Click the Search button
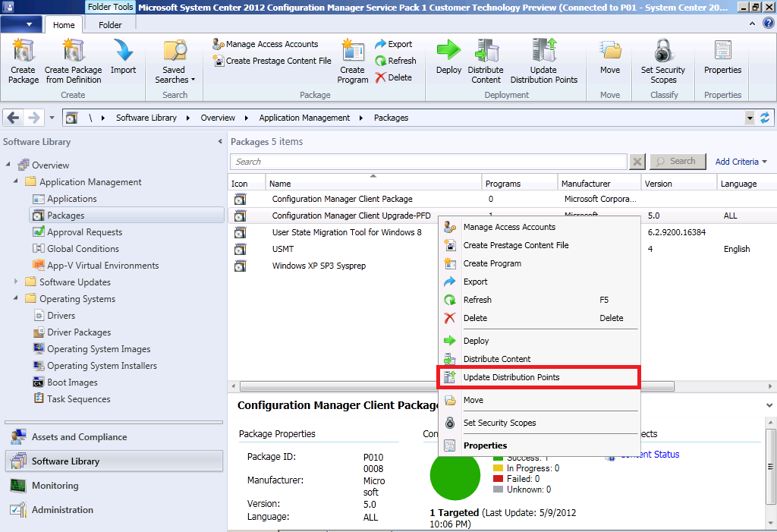 678,161
